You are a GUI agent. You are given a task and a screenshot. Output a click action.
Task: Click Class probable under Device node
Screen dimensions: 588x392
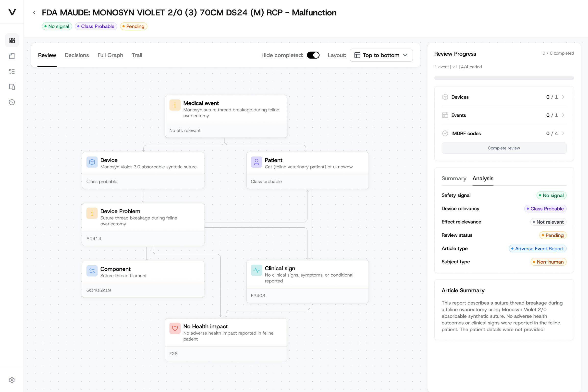click(102, 182)
